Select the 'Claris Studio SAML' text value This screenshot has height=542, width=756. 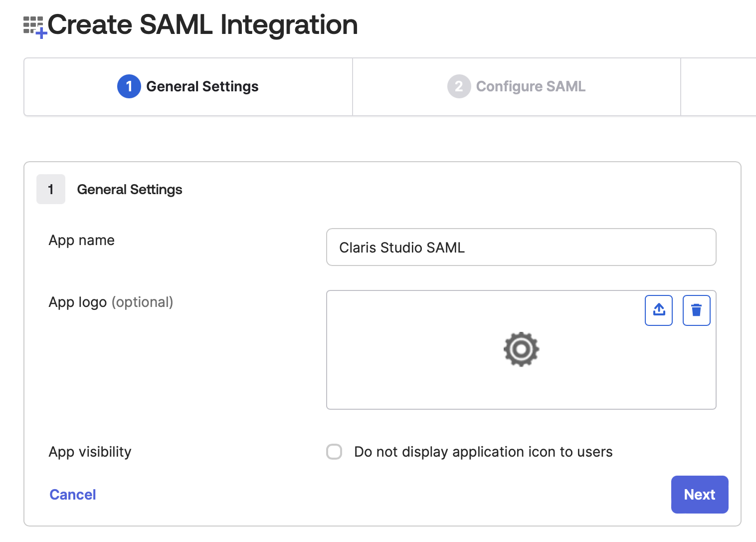[x=401, y=247]
